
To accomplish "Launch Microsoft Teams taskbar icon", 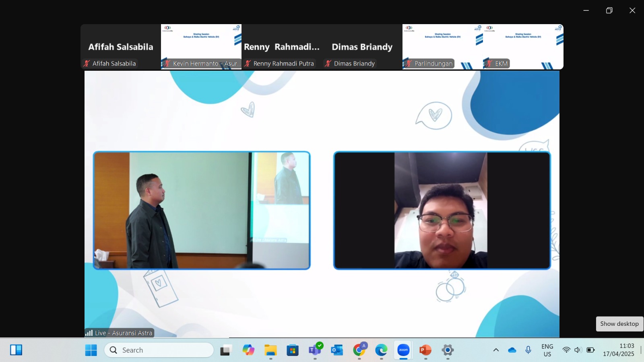I will pos(315,350).
